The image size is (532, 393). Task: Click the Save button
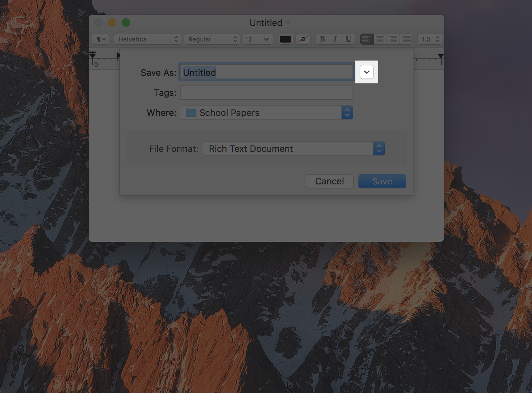(382, 181)
